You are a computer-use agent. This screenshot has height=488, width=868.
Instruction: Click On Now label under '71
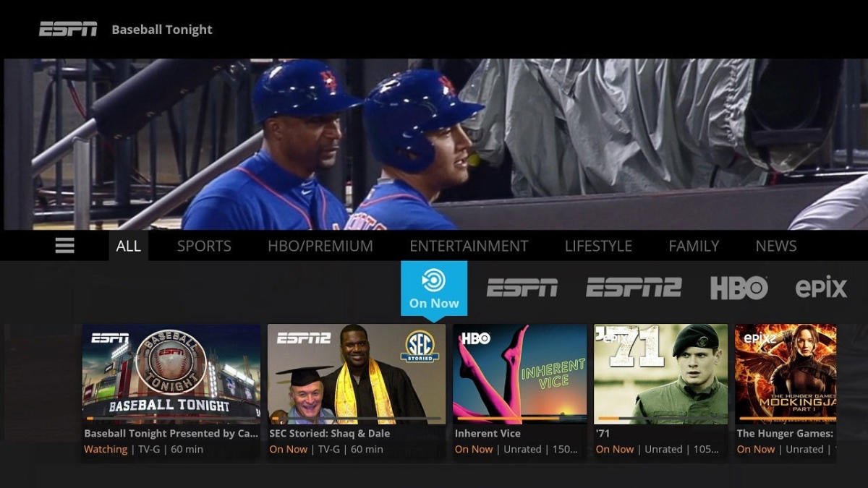coord(615,449)
